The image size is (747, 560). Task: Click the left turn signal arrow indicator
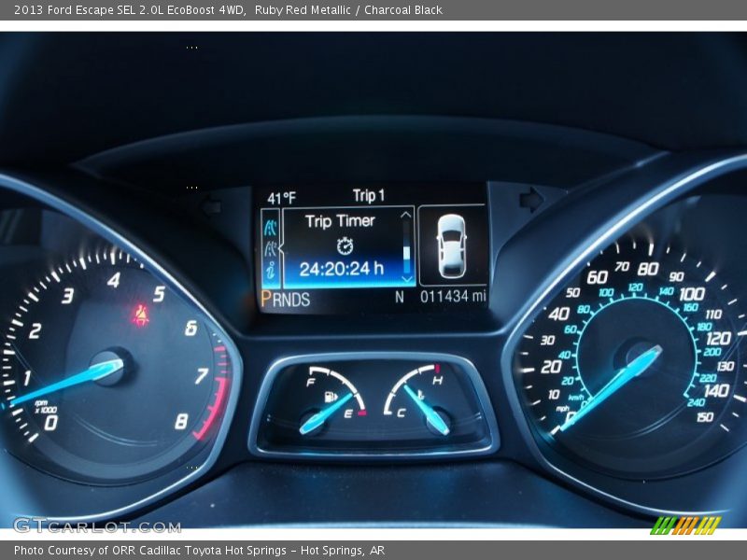pyautogui.click(x=212, y=206)
